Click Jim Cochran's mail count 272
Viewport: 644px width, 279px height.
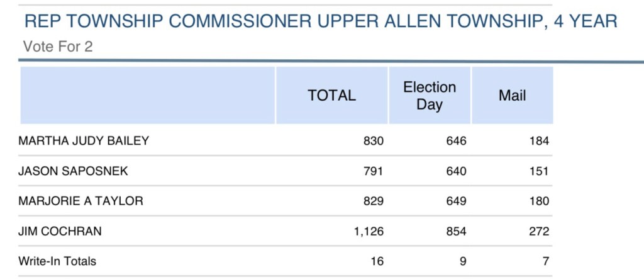539,232
